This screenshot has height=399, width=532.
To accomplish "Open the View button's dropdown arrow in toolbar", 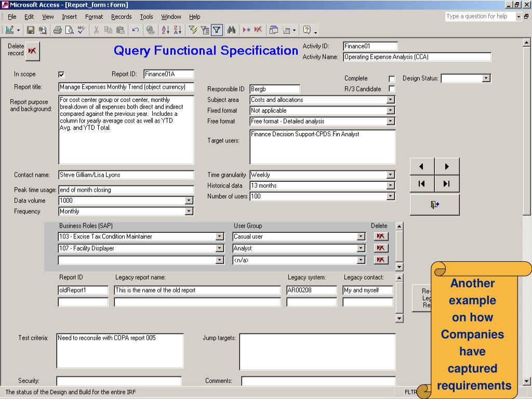I will point(18,30).
